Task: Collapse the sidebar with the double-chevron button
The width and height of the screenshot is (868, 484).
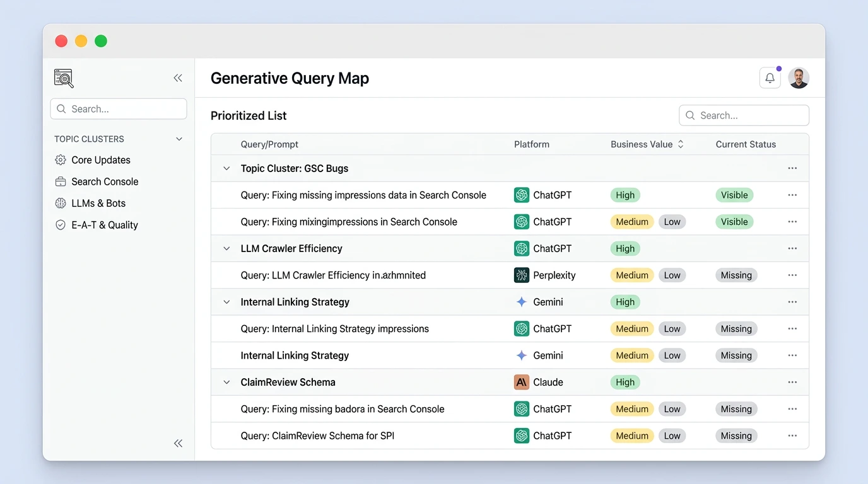Action: 177,78
